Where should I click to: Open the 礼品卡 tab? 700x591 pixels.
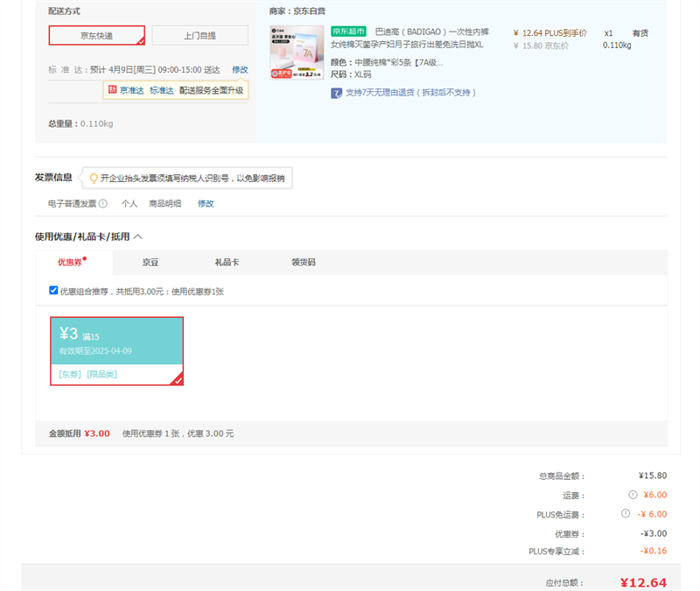(x=227, y=262)
